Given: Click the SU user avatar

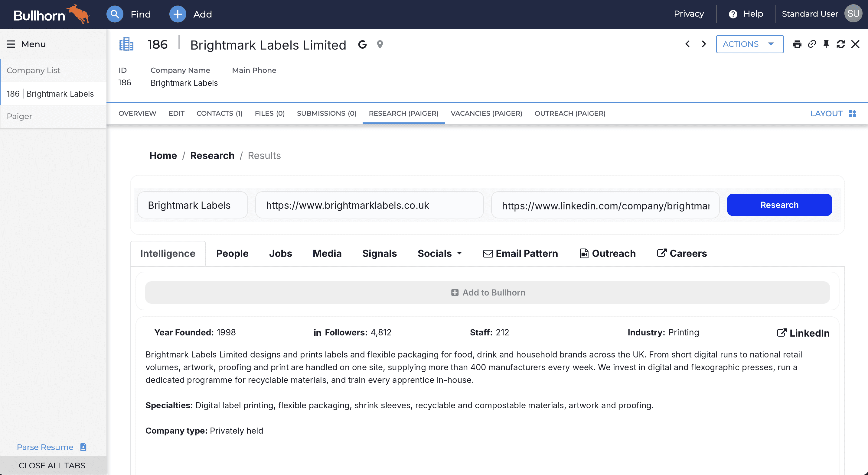Looking at the screenshot, I should pos(853,14).
